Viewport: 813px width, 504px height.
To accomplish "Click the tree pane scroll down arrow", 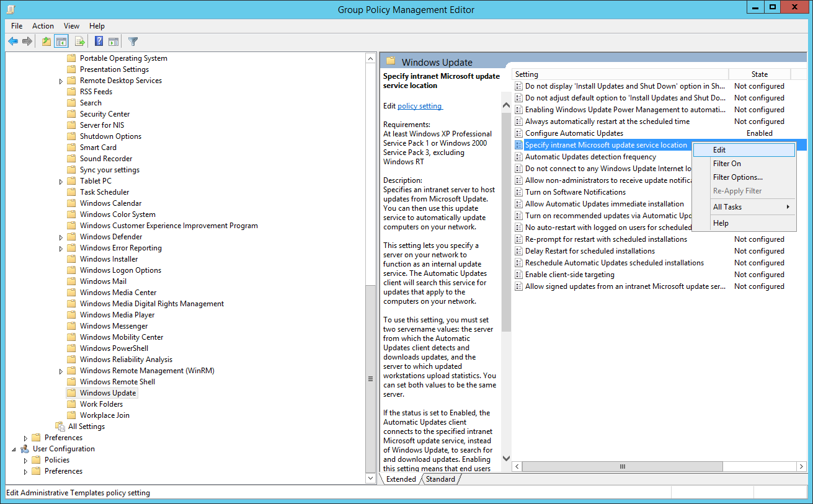I will point(371,478).
